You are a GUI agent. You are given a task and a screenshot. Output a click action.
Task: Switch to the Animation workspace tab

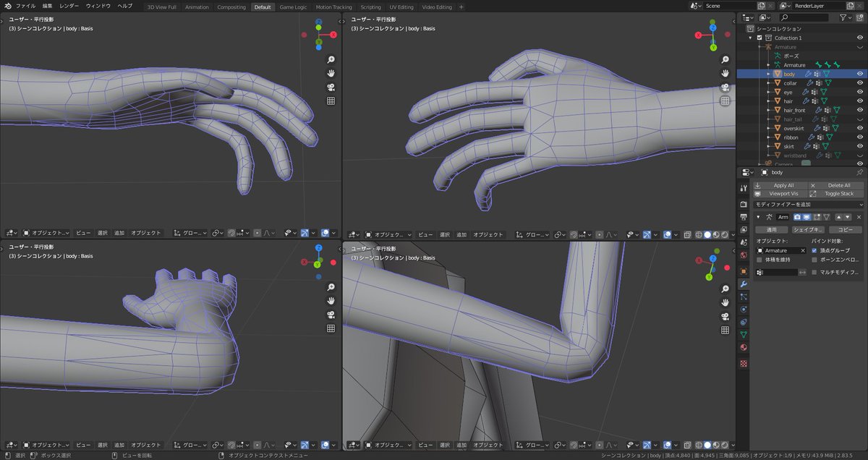(197, 7)
